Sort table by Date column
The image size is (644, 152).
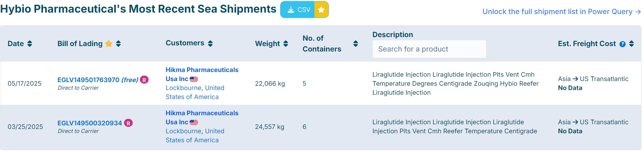tap(30, 44)
